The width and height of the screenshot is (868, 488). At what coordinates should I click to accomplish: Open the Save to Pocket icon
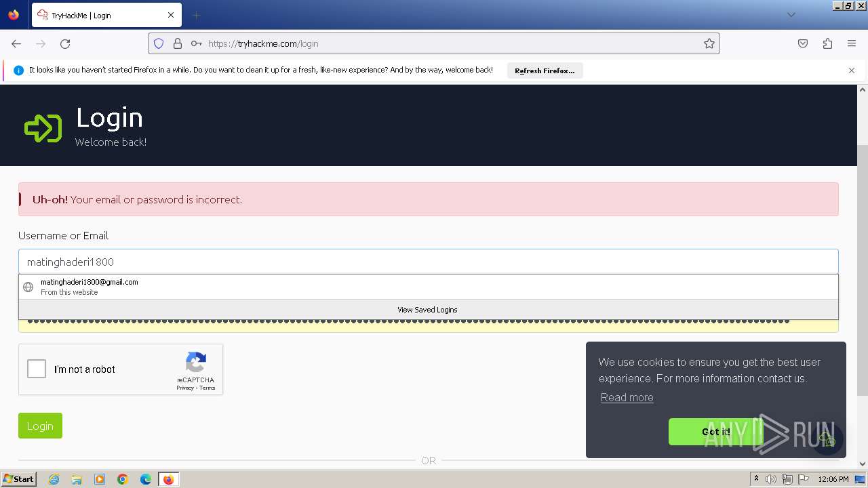tap(803, 43)
